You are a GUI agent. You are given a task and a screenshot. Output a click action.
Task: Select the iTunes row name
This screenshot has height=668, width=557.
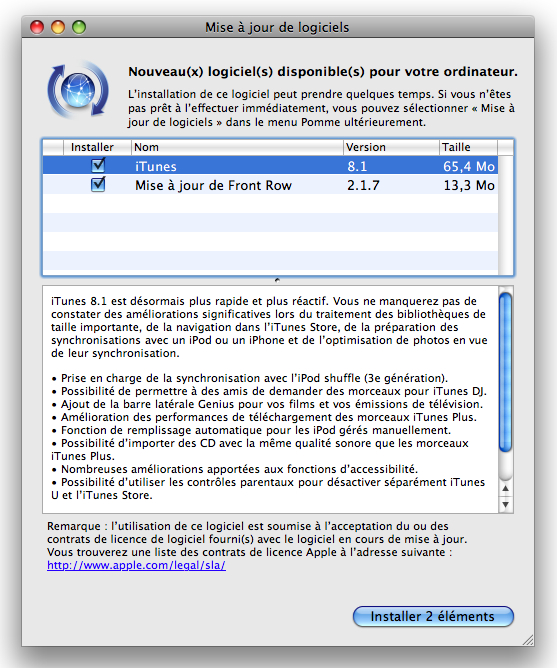(156, 166)
